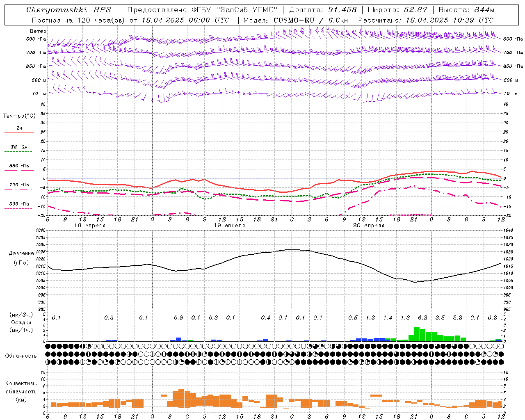Viewport: 525px width, 420px height.
Task: Click the Давление panel label
Action: tap(21, 253)
